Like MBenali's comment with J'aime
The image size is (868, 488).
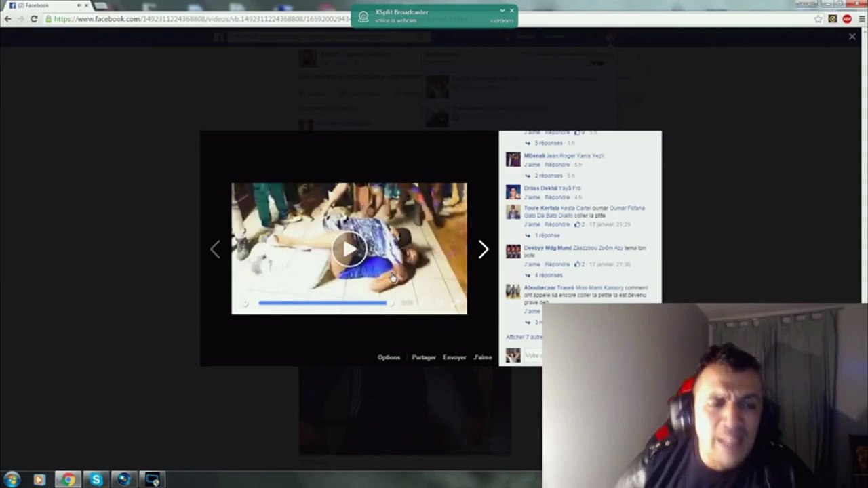(x=532, y=165)
